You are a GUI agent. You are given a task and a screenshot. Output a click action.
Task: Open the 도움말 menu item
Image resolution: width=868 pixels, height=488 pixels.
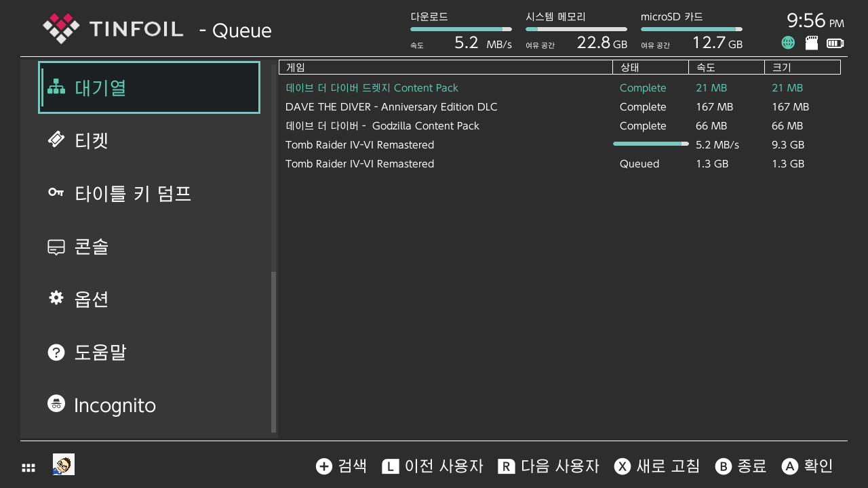point(149,352)
